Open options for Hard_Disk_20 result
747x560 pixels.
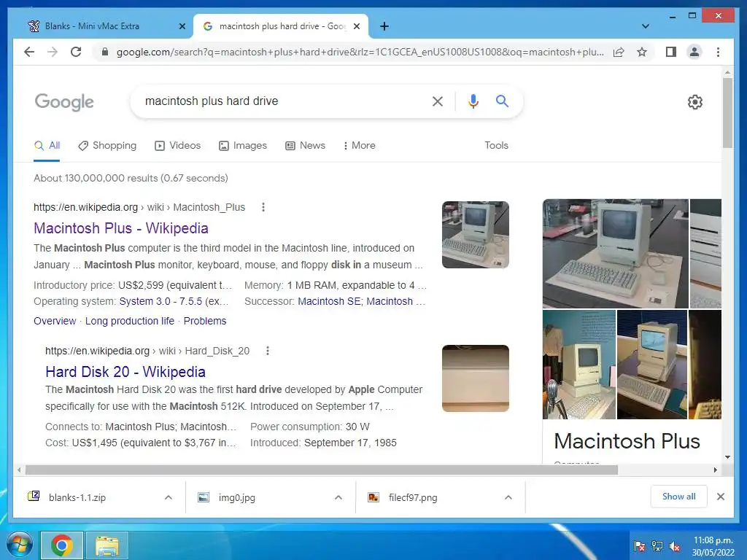tap(268, 351)
